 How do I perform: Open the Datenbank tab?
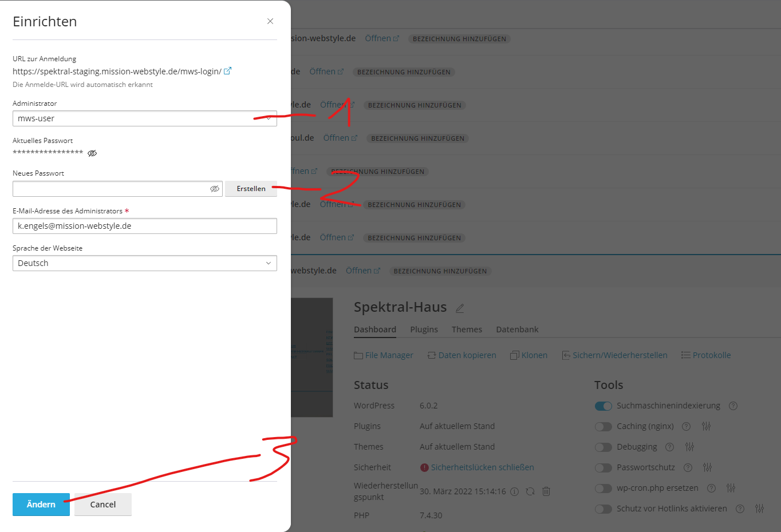517,329
